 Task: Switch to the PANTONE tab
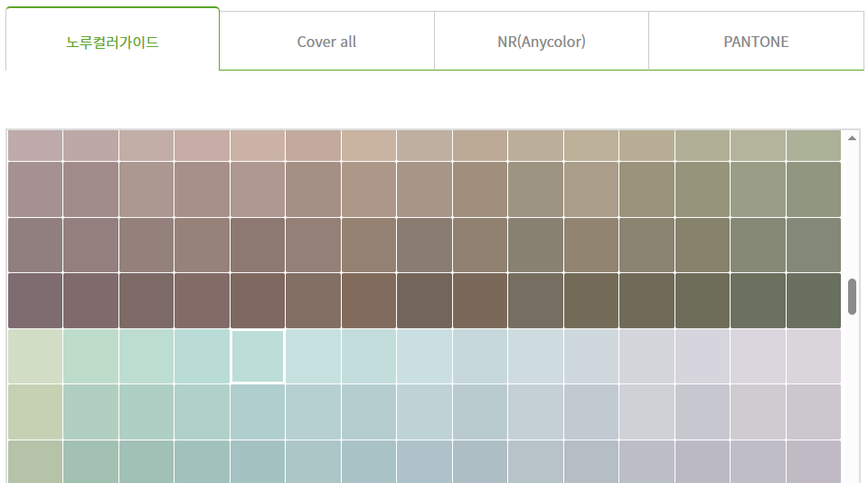(756, 41)
